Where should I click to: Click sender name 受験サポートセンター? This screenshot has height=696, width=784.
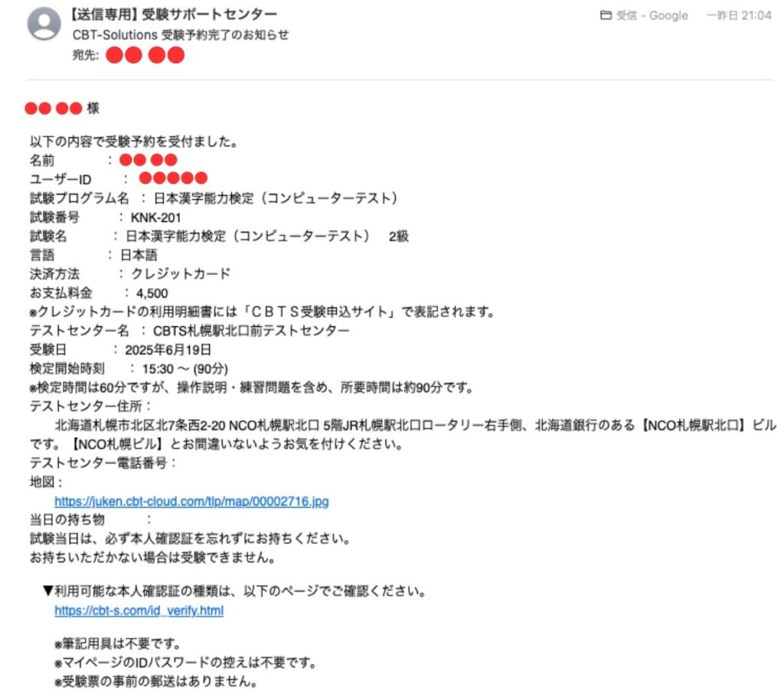(x=210, y=15)
